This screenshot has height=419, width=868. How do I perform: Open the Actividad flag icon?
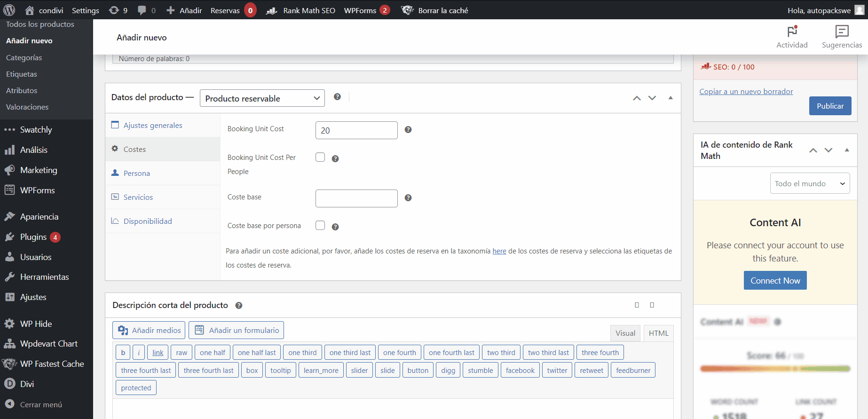click(792, 32)
